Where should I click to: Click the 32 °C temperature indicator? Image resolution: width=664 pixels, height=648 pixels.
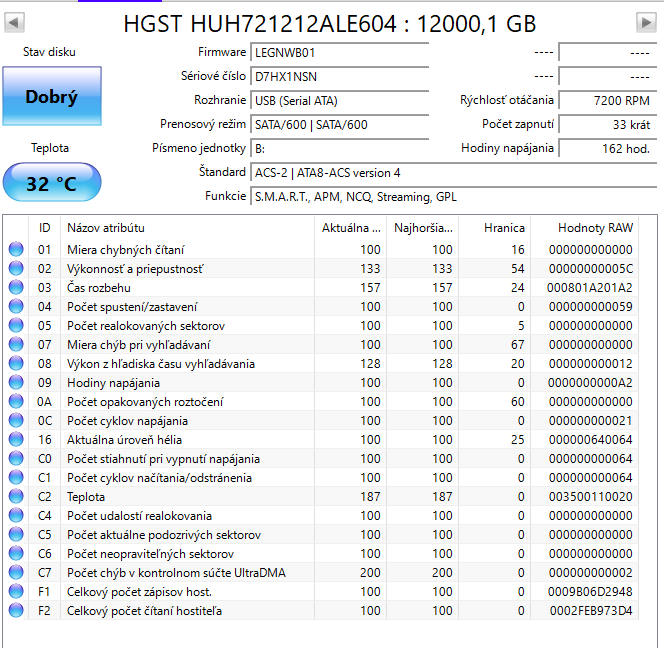52,183
